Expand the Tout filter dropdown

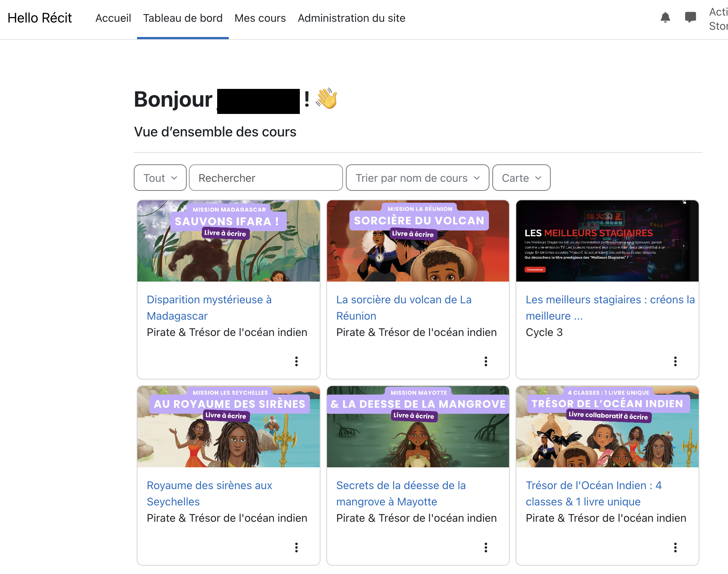pos(160,178)
